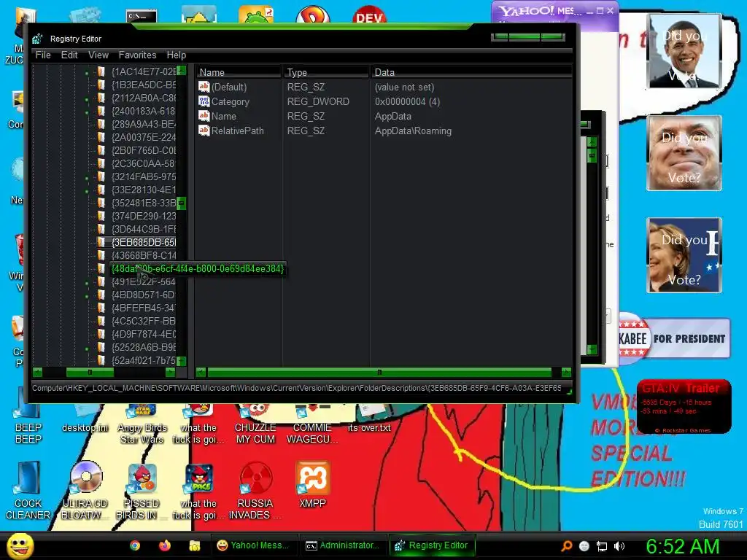The width and height of the screenshot is (747, 560).
Task: Click the Category DWORD value icon
Action: pyautogui.click(x=204, y=101)
